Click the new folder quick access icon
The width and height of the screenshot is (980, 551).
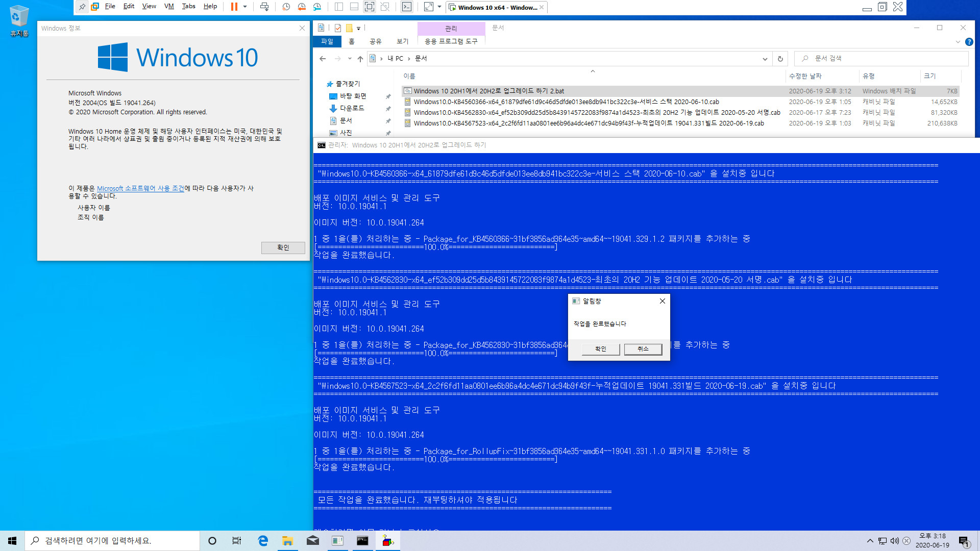349,28
